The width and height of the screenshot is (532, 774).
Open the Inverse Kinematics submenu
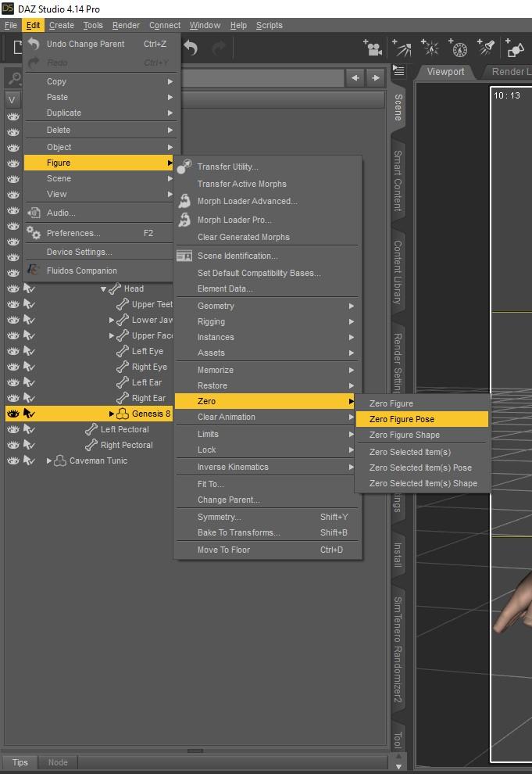(x=266, y=467)
